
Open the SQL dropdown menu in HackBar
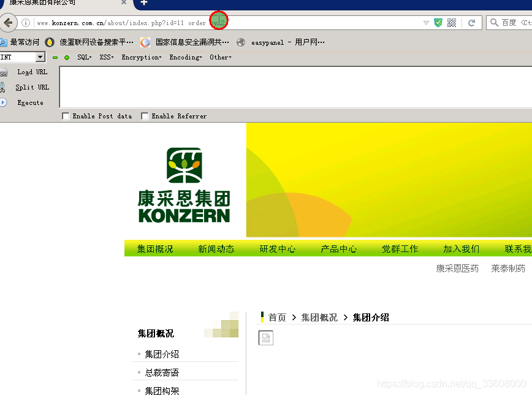pyautogui.click(x=82, y=57)
